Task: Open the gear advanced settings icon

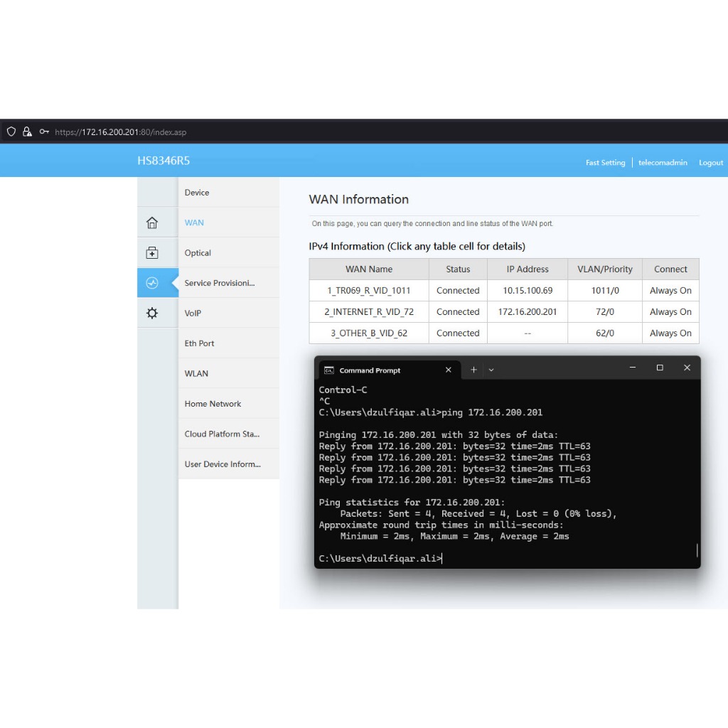Action: 151,313
